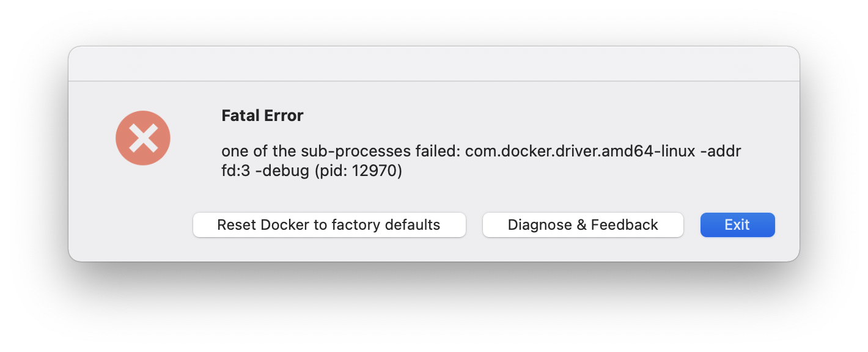Click the word 'Docker' on the reset button
868x352 pixels.
(285, 225)
